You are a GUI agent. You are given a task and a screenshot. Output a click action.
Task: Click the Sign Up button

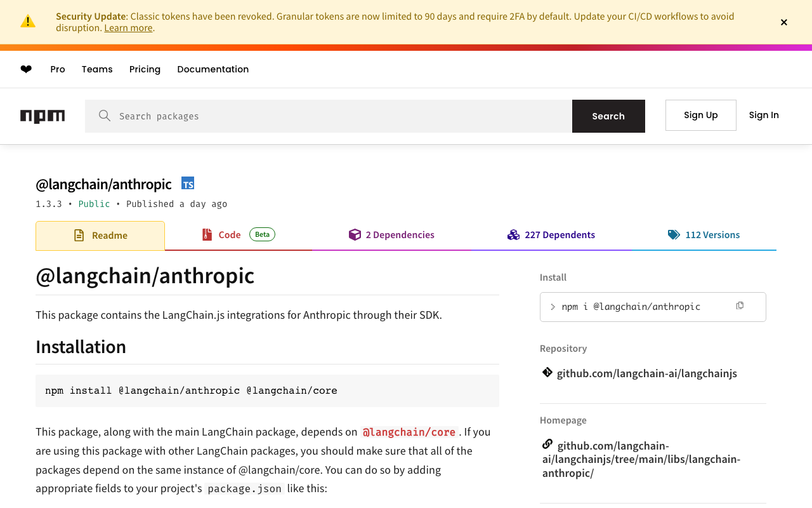pos(701,115)
